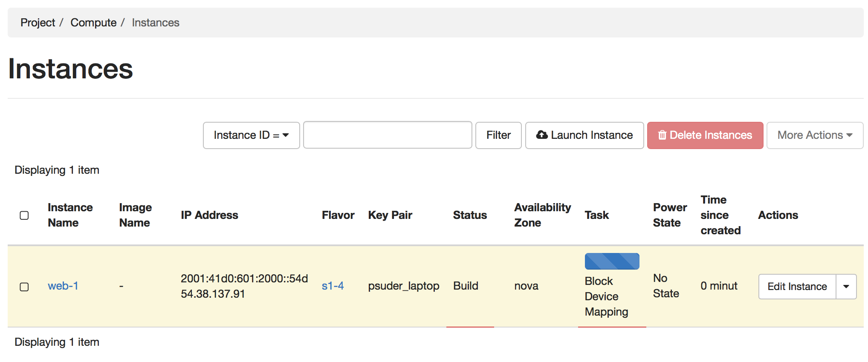
Task: Click the psuder_laptop key pair cell
Action: [x=404, y=286]
